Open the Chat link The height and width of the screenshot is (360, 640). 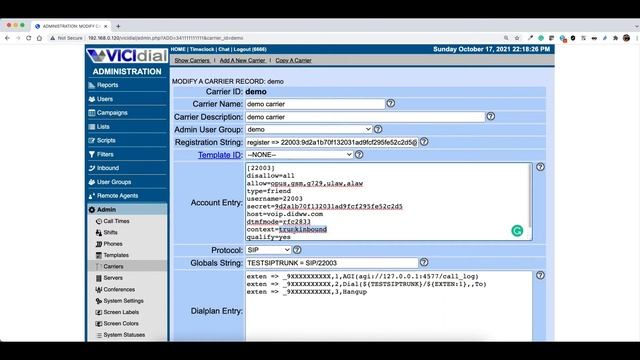click(224, 49)
